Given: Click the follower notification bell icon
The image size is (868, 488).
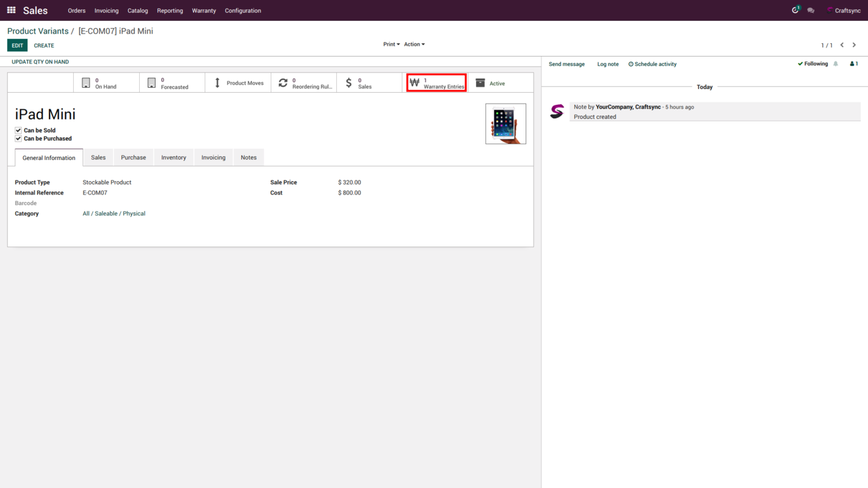Looking at the screenshot, I should [836, 64].
